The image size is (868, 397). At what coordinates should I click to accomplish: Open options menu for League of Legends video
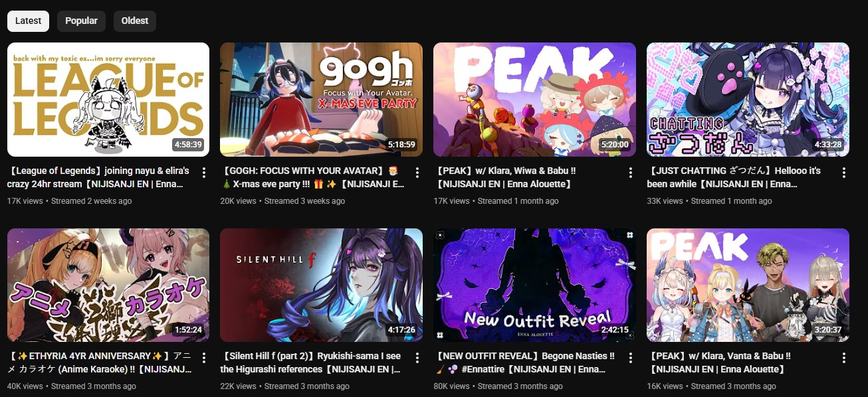203,173
